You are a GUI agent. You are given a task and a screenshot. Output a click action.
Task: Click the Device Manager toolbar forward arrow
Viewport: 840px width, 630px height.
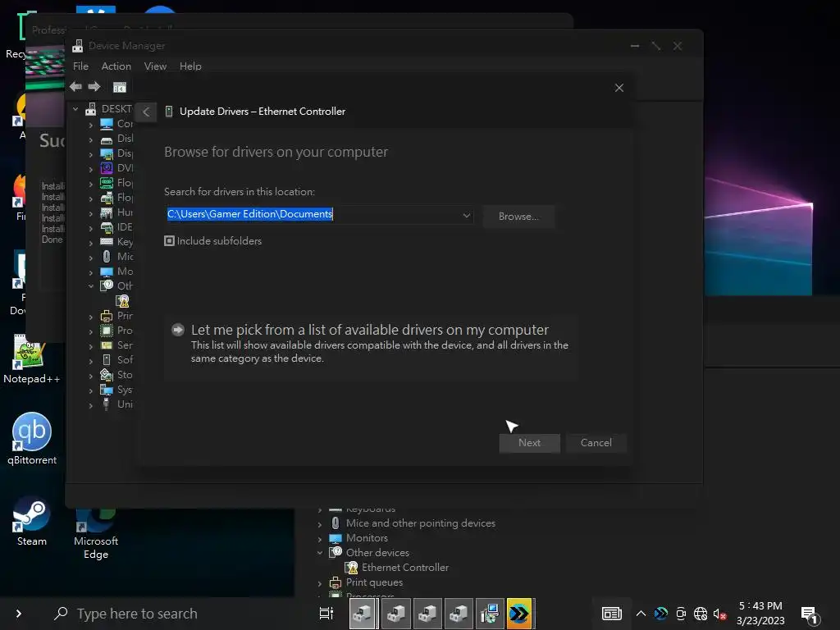pyautogui.click(x=94, y=87)
